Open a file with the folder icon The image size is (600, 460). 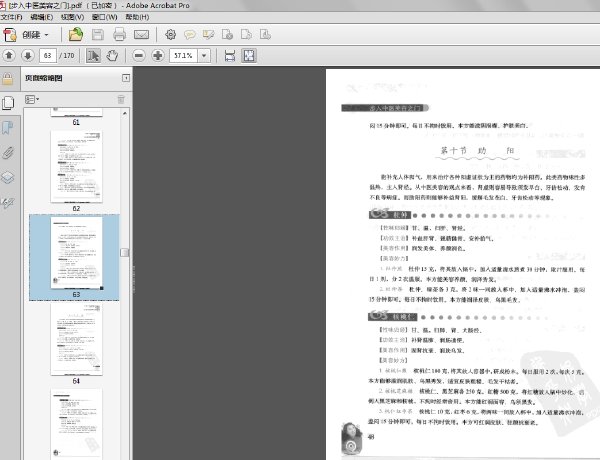pos(76,35)
